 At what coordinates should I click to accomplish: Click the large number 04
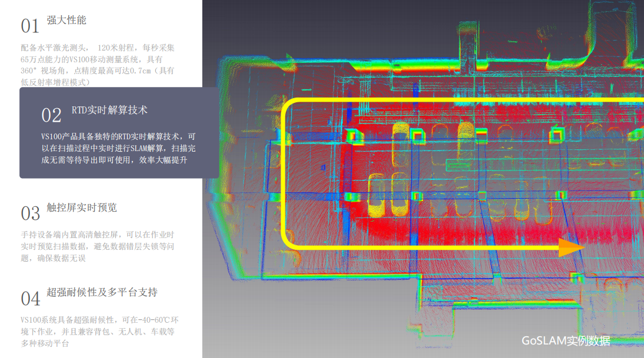[x=31, y=299]
